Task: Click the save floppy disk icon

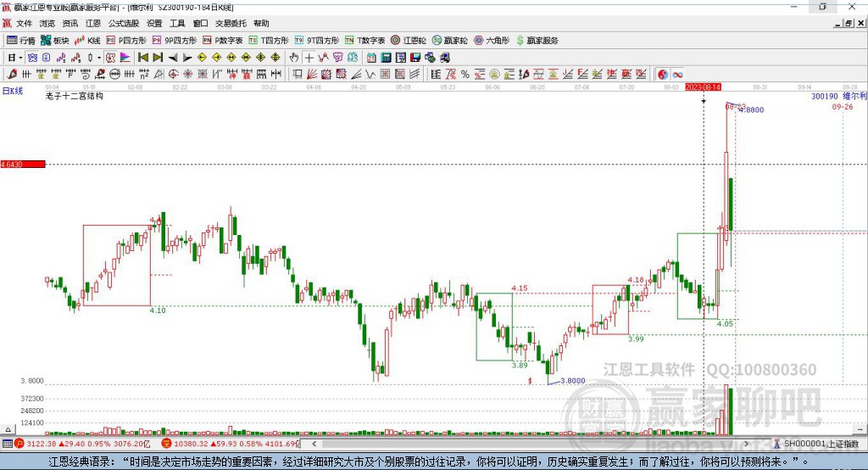Action: pyautogui.click(x=415, y=58)
